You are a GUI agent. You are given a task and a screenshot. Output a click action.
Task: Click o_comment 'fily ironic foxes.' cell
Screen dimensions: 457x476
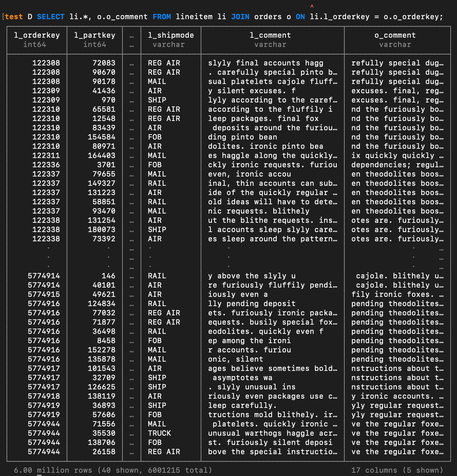(x=398, y=295)
